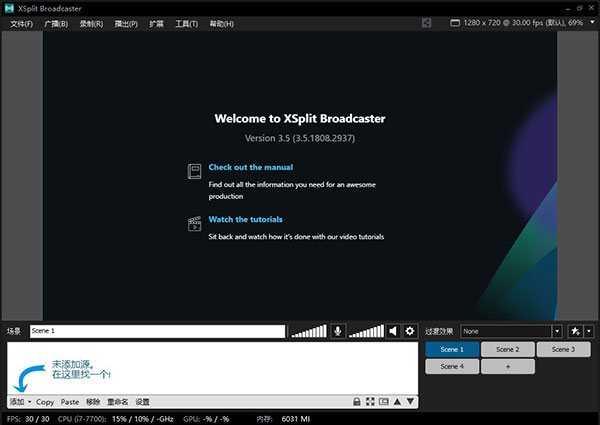The height and width of the screenshot is (425, 600).
Task: Move source up with up arrow
Action: point(397,402)
